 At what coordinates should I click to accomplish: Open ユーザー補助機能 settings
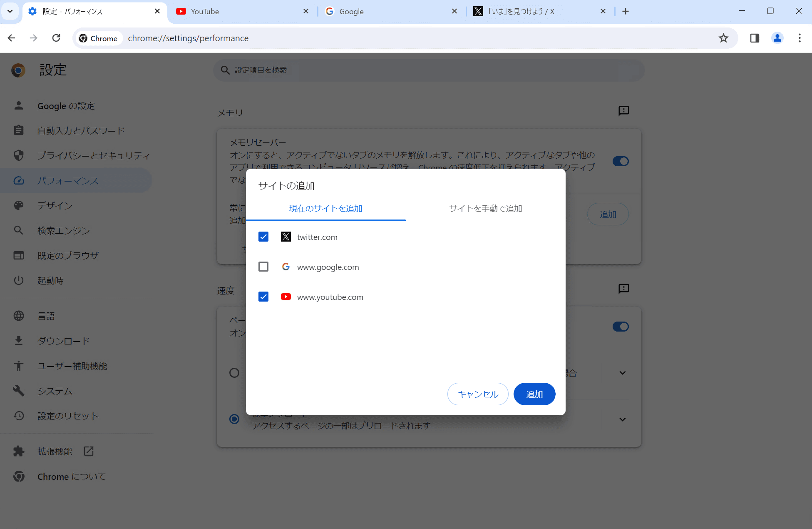pyautogui.click(x=76, y=366)
